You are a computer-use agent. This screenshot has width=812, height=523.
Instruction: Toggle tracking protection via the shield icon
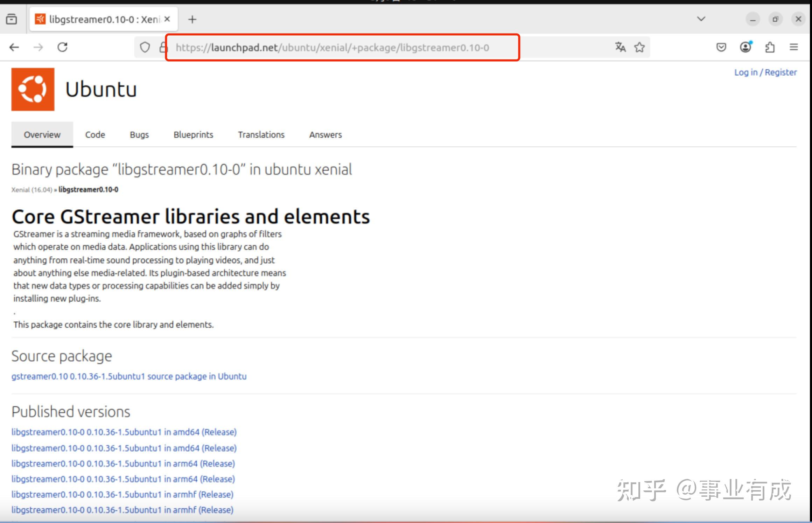pyautogui.click(x=145, y=47)
